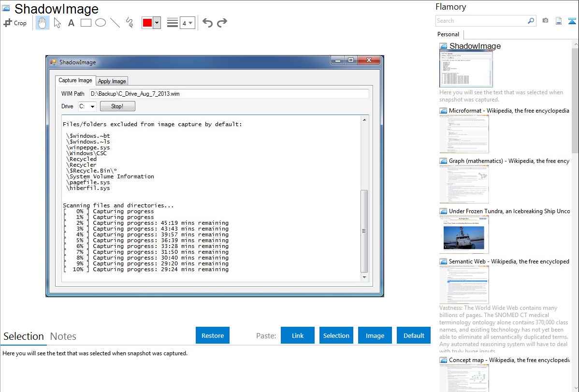Pick the ellipse shape tool
The height and width of the screenshot is (392, 579).
(x=101, y=23)
